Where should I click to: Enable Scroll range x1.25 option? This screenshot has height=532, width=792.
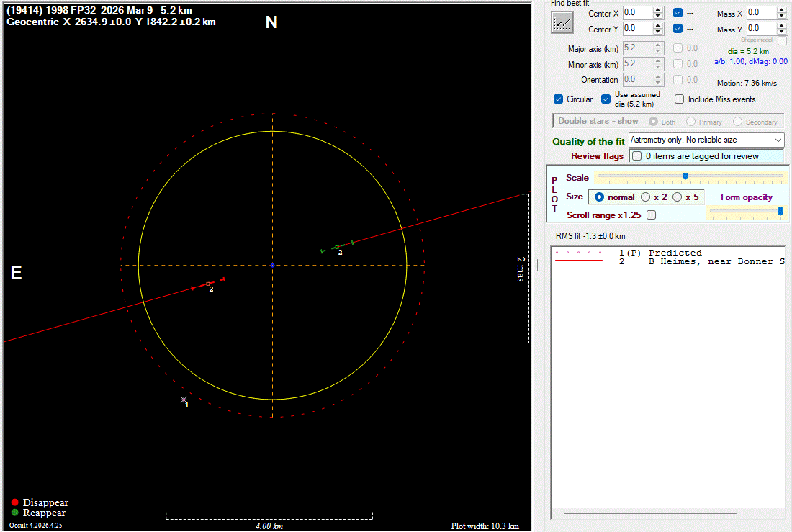pyautogui.click(x=651, y=215)
